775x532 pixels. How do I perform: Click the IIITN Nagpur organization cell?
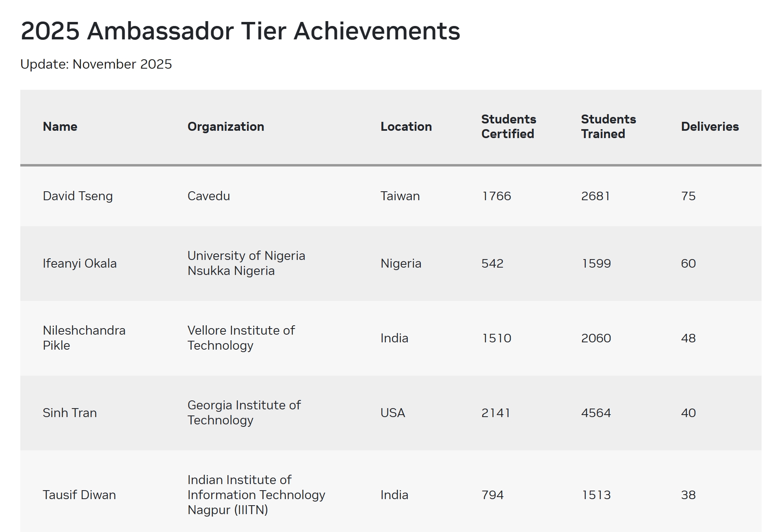[x=256, y=495]
